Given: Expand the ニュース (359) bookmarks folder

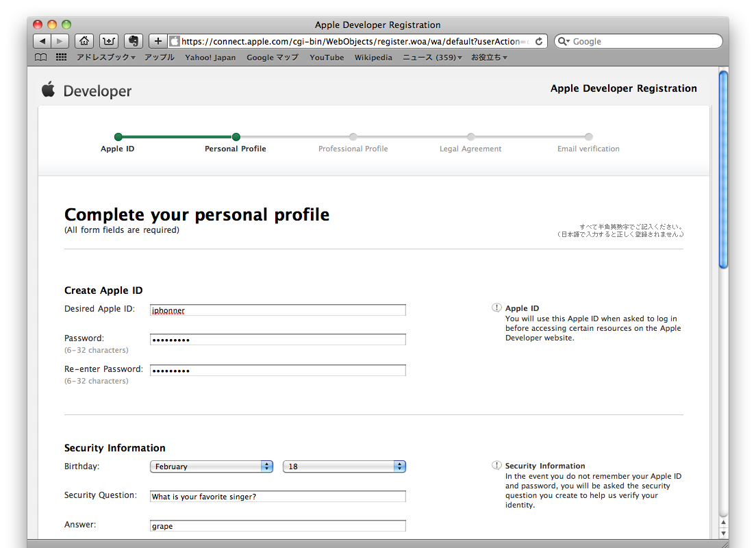Looking at the screenshot, I should tap(431, 58).
